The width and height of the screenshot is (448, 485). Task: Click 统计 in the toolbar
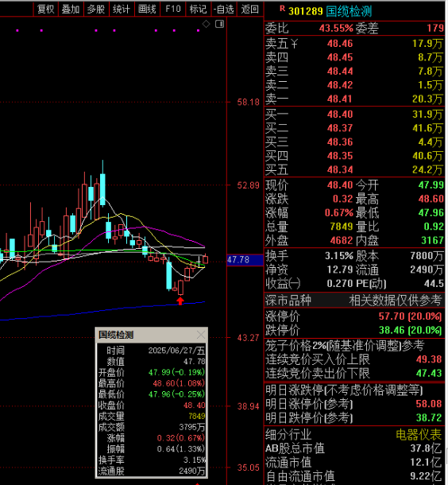coord(122,10)
